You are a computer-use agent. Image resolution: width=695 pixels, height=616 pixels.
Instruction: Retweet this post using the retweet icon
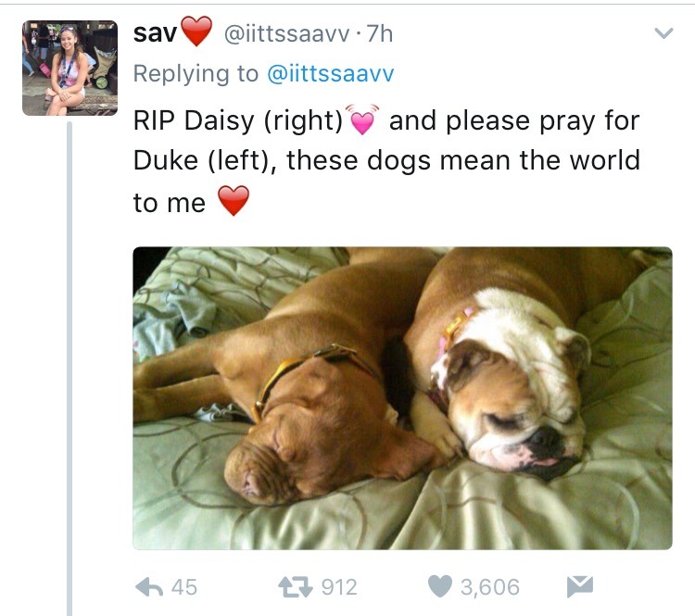coord(296,586)
